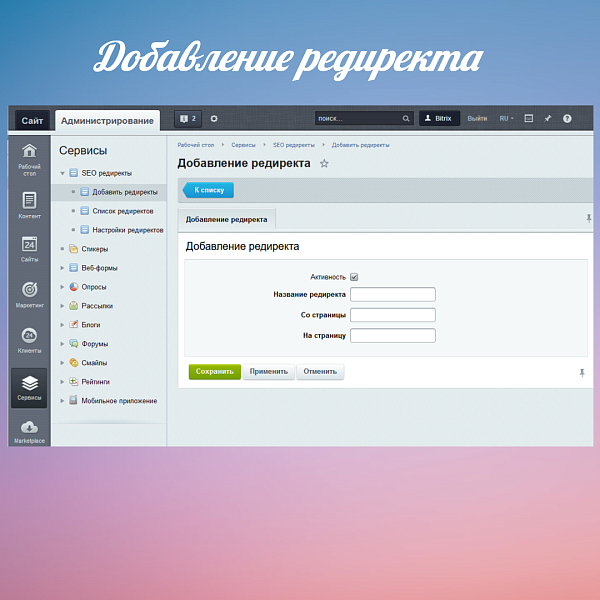The image size is (600, 600).
Task: Collapse the SEO редиректы tree node
Action: pos(62,173)
